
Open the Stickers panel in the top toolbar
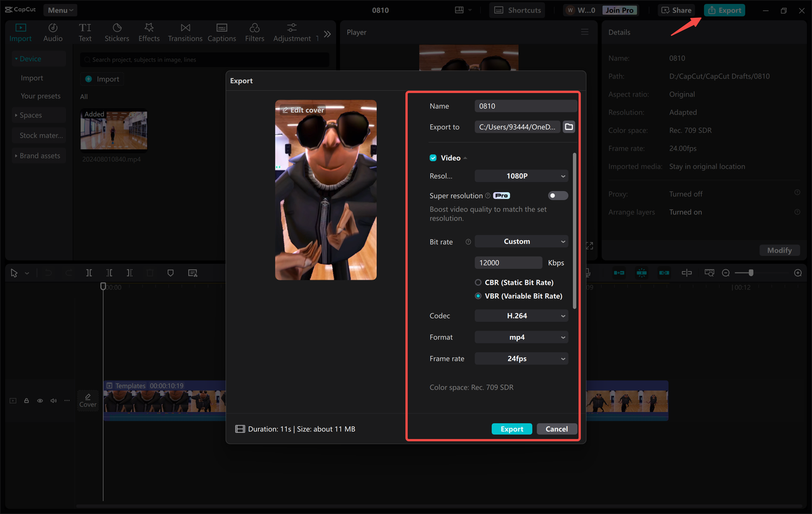[x=117, y=30]
